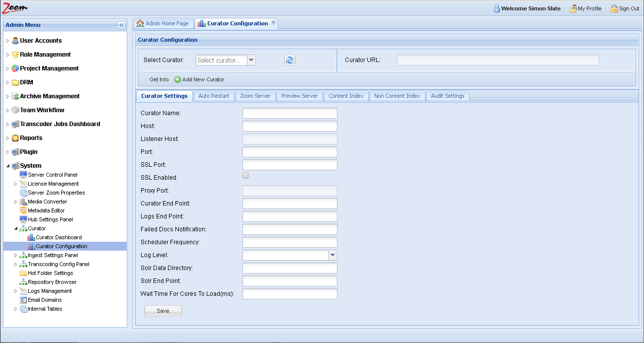Viewport: 644px width, 343px height.
Task: Collapse the Admin Menu panel
Action: (x=121, y=25)
